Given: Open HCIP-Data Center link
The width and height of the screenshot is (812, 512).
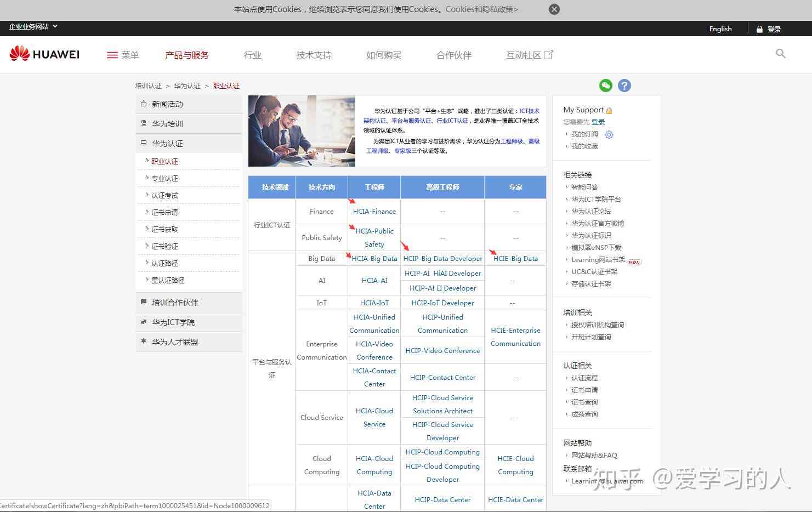Looking at the screenshot, I should 442,499.
